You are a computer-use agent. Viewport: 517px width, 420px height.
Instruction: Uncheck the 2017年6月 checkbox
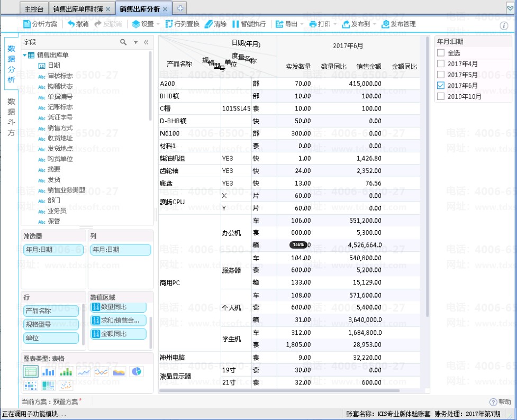(x=441, y=85)
